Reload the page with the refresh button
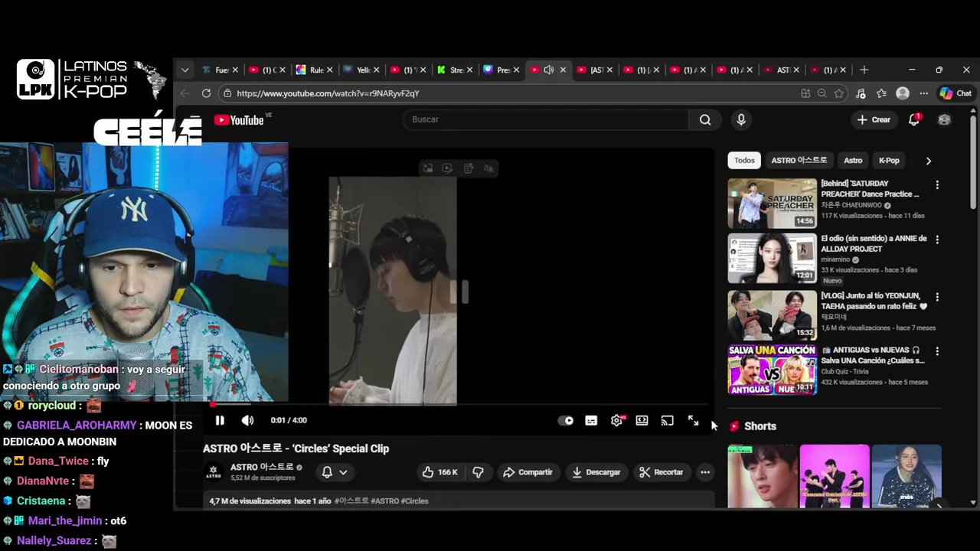 click(x=206, y=93)
